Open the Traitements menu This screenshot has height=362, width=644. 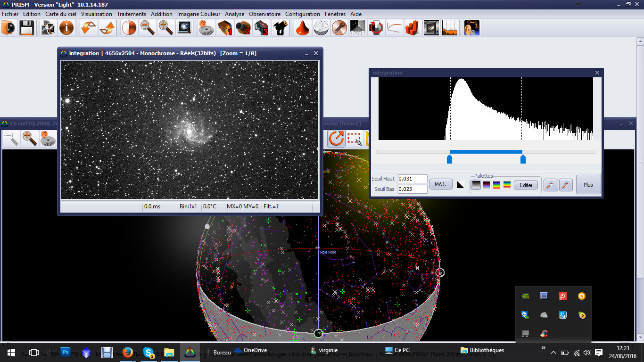tap(132, 14)
